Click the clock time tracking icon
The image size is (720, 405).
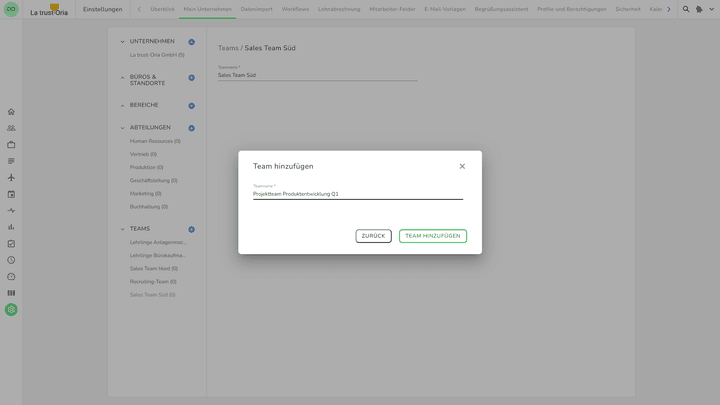click(x=11, y=260)
